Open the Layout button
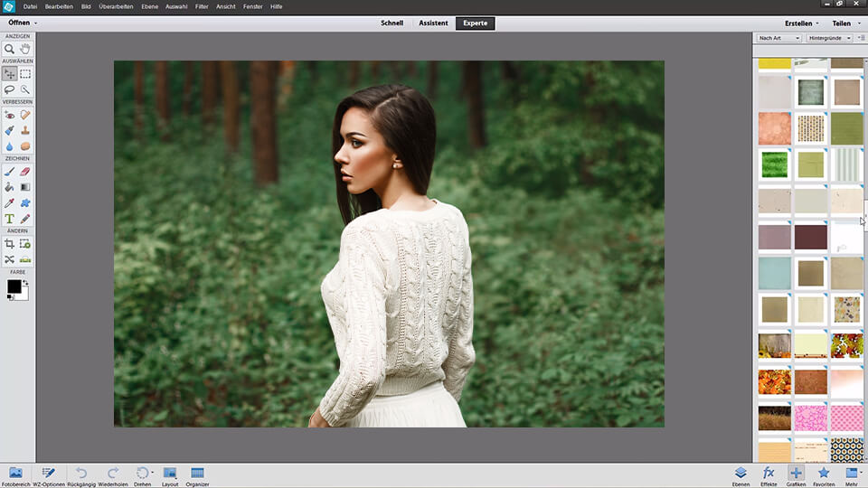This screenshot has height=488, width=868. coord(170,476)
